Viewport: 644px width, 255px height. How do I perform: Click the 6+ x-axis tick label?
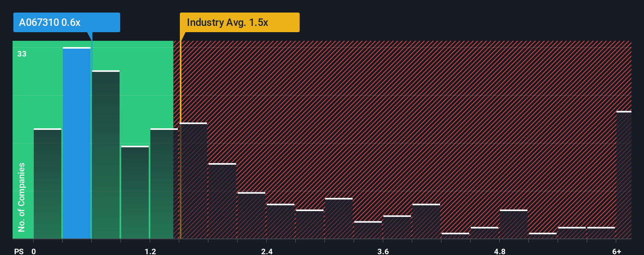617,251
